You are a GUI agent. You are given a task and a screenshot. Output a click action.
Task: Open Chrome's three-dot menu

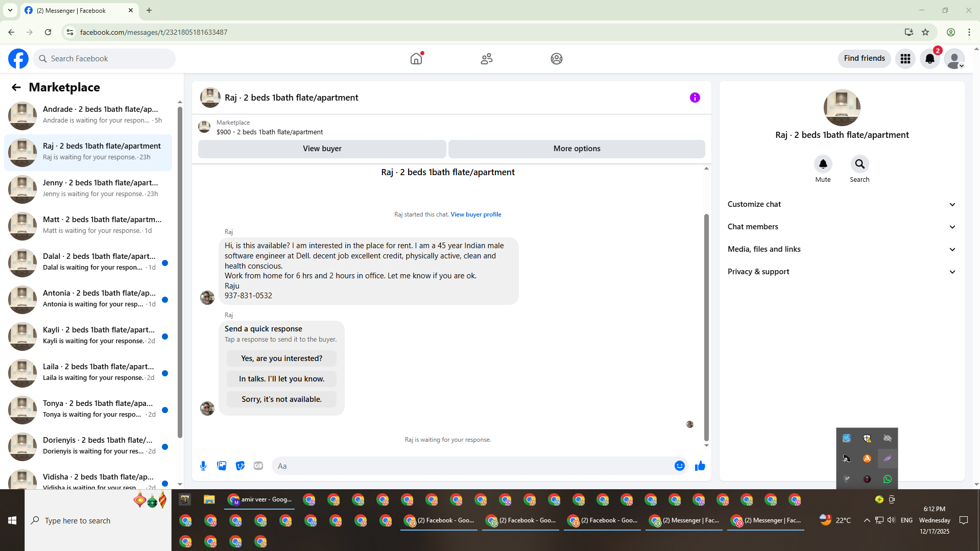point(969,32)
